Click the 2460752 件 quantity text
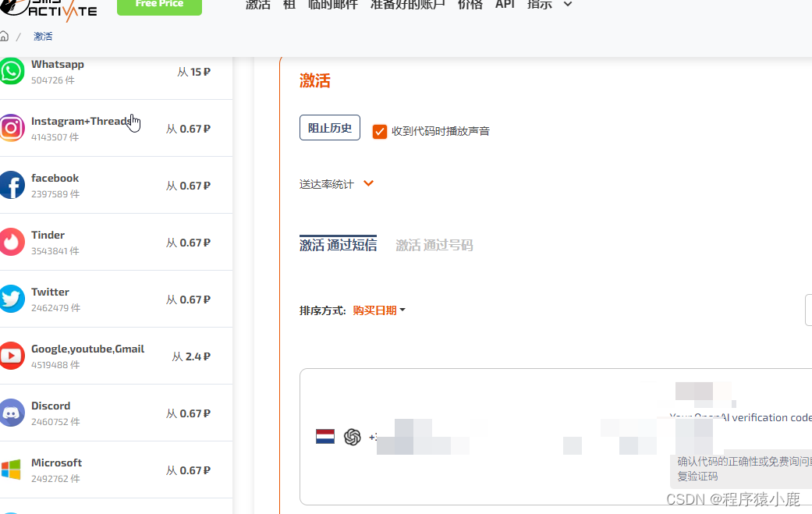 coord(55,422)
